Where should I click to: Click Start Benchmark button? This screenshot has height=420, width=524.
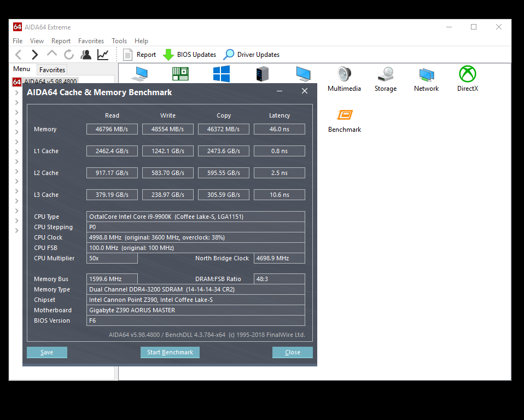coord(170,352)
